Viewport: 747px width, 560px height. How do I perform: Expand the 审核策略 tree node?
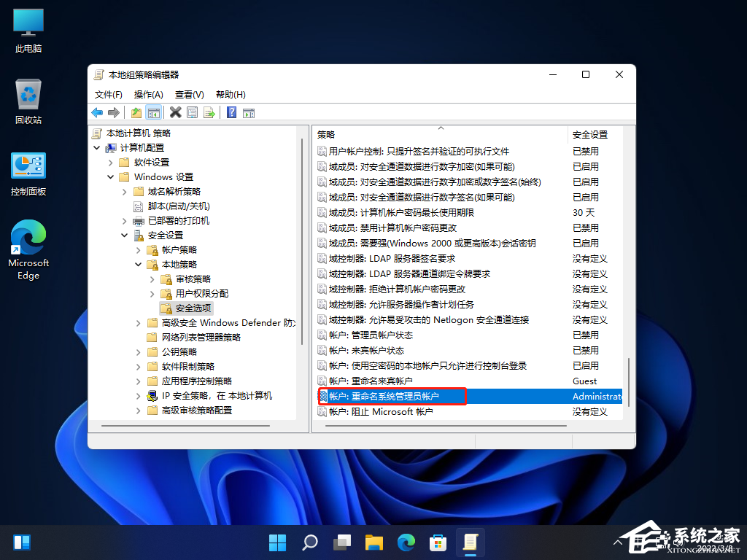(152, 279)
